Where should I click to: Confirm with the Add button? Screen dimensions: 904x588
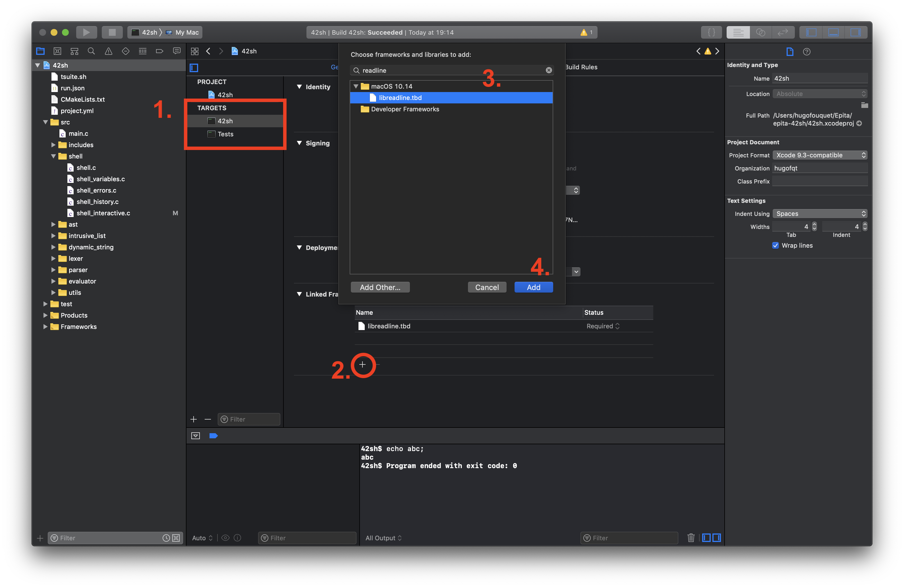(x=533, y=287)
